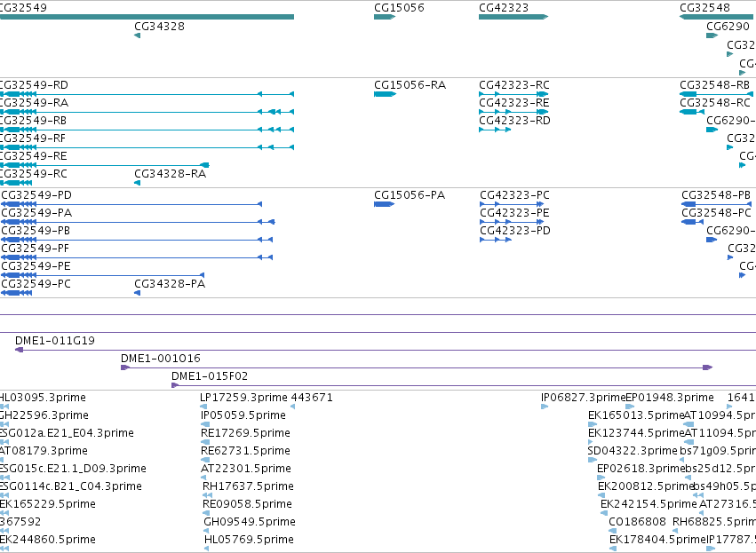This screenshot has height=553, width=756.
Task: Click protein CG32549-PA
Action: [138, 222]
